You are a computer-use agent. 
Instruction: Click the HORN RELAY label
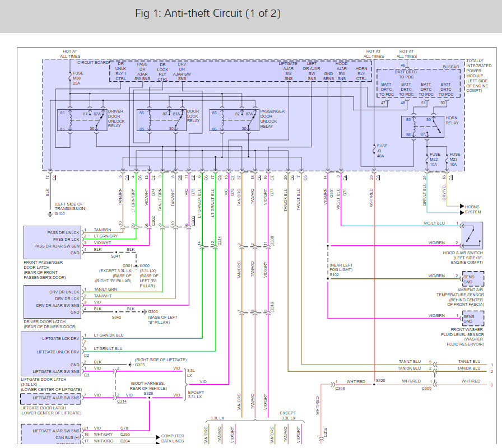[x=452, y=120]
